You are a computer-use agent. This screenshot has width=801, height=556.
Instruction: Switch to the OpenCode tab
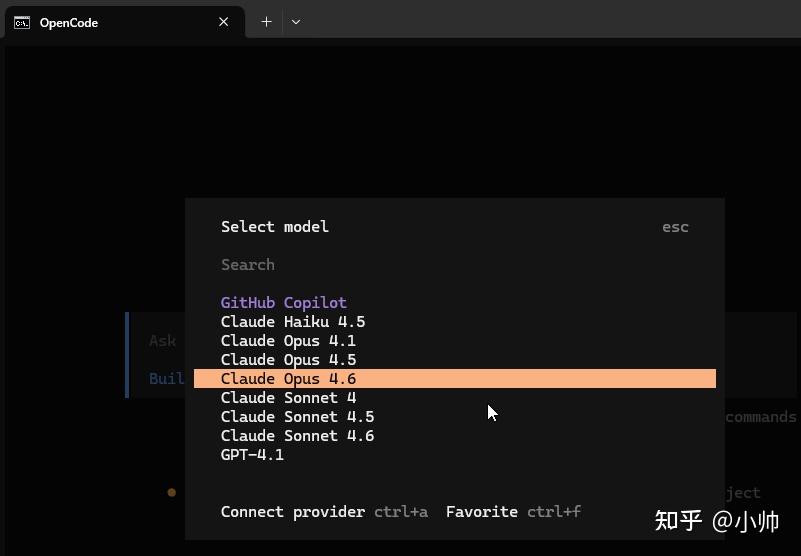pos(125,22)
